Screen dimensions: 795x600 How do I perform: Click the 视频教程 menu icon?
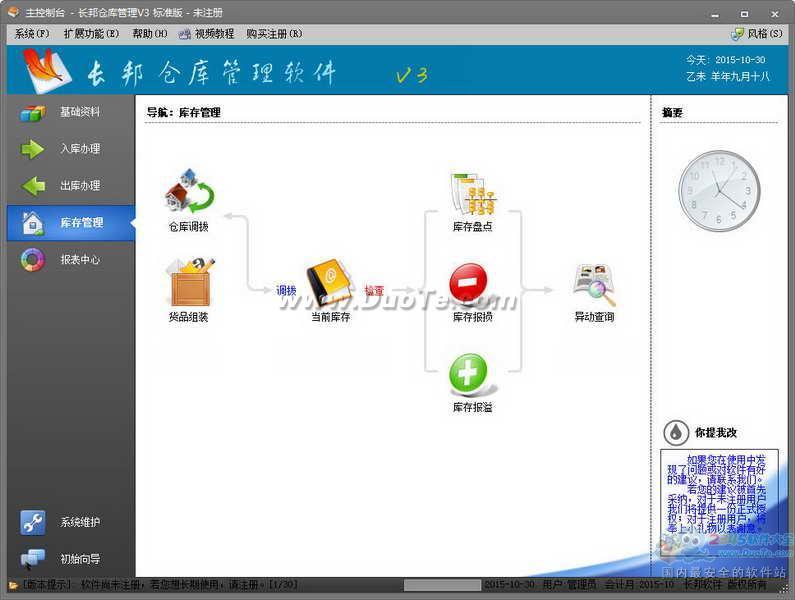tap(185, 34)
